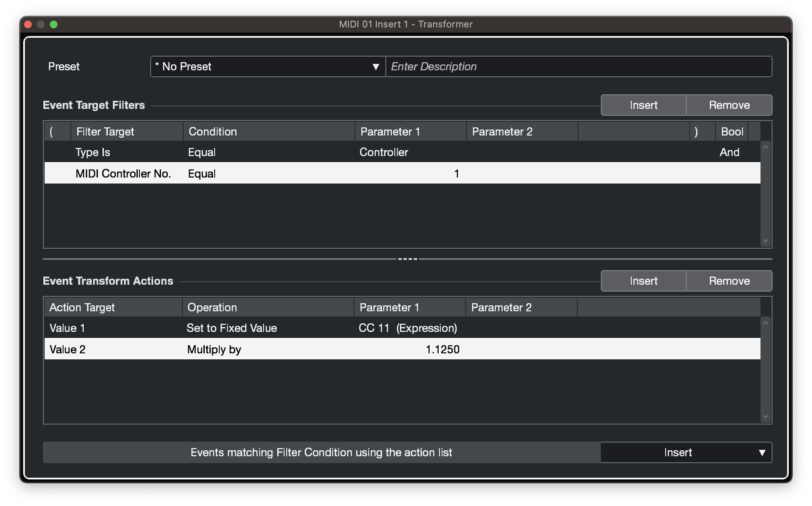812x506 pixels.
Task: Click Equal condition in the MIDI Controller row
Action: [x=202, y=174]
